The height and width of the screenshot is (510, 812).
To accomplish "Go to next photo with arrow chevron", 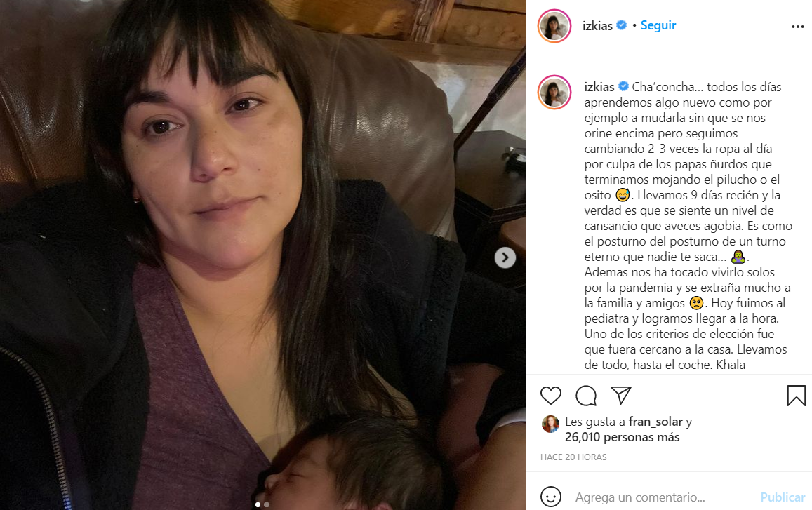I will 505,257.
